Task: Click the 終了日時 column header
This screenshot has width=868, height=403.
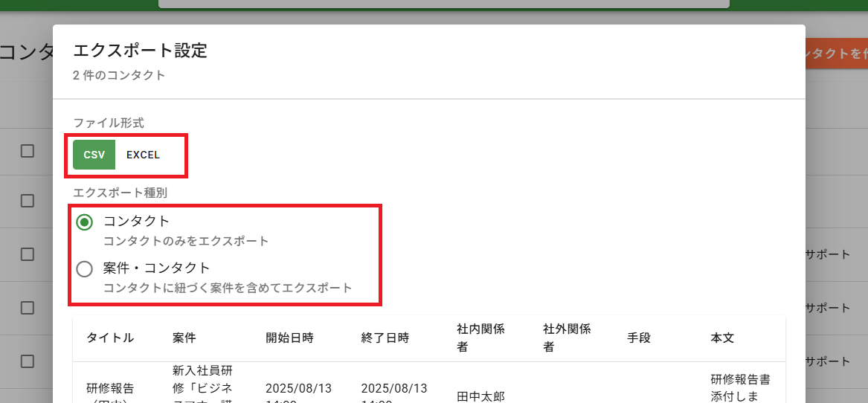Action: (x=385, y=338)
